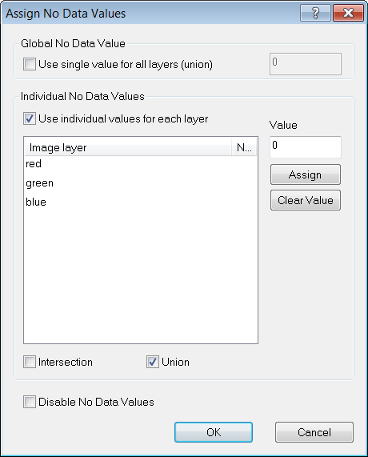Select the blue image layer row
Screen dimensions: 368x457
141,202
